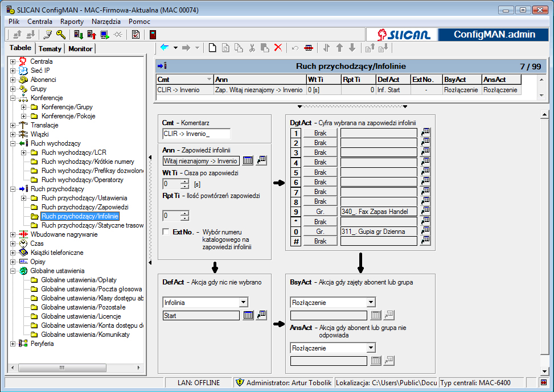Image resolution: width=554 pixels, height=392 pixels.
Task: Collapse the Globalne ustawienia tree node
Action: [13, 271]
